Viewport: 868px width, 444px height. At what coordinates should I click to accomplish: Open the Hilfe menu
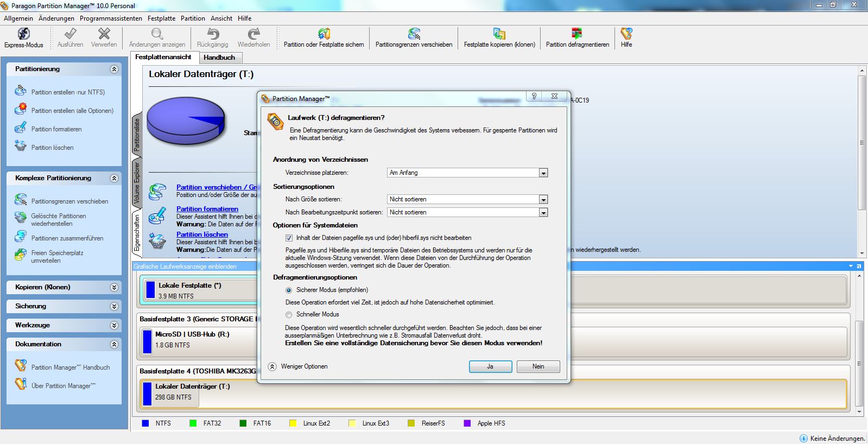(244, 18)
